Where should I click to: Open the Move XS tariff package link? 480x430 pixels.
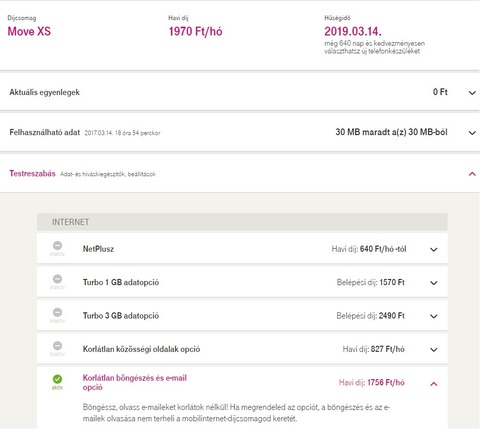click(x=29, y=31)
